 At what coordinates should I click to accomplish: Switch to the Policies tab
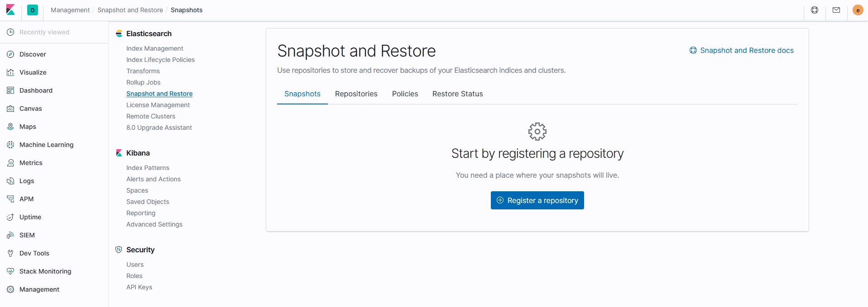405,94
